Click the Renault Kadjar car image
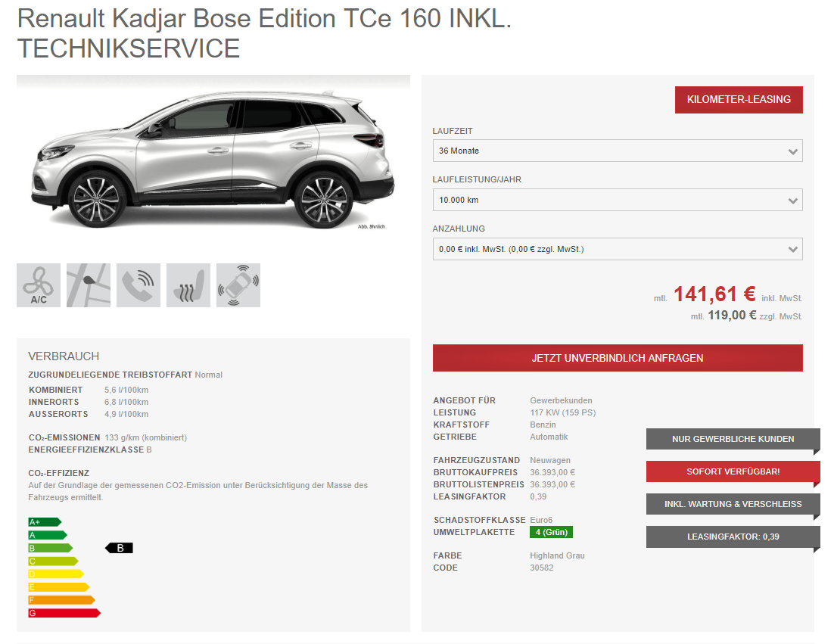 click(x=213, y=160)
